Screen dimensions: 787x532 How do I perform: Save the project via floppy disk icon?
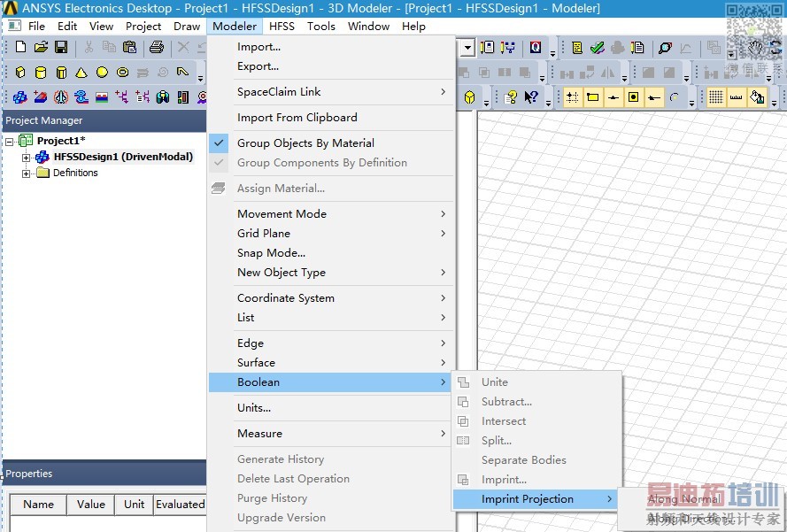tap(61, 47)
